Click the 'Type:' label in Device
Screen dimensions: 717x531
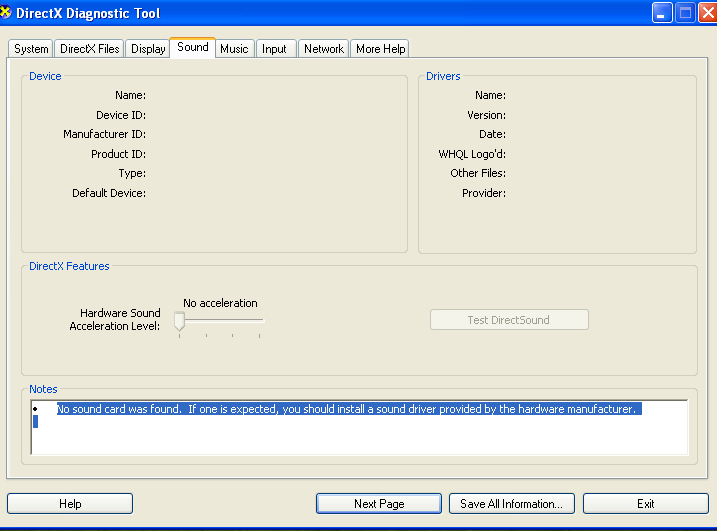pyautogui.click(x=132, y=173)
